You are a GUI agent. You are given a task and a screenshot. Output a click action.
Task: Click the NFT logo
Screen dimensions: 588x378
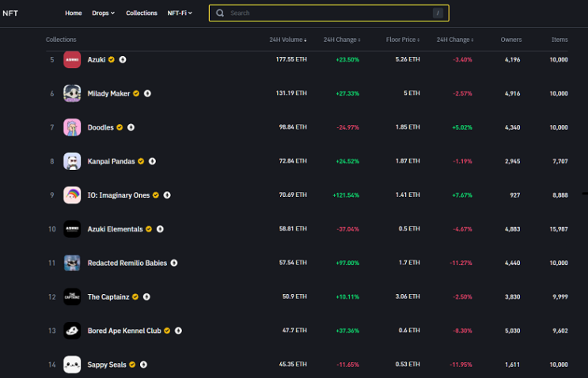click(10, 13)
